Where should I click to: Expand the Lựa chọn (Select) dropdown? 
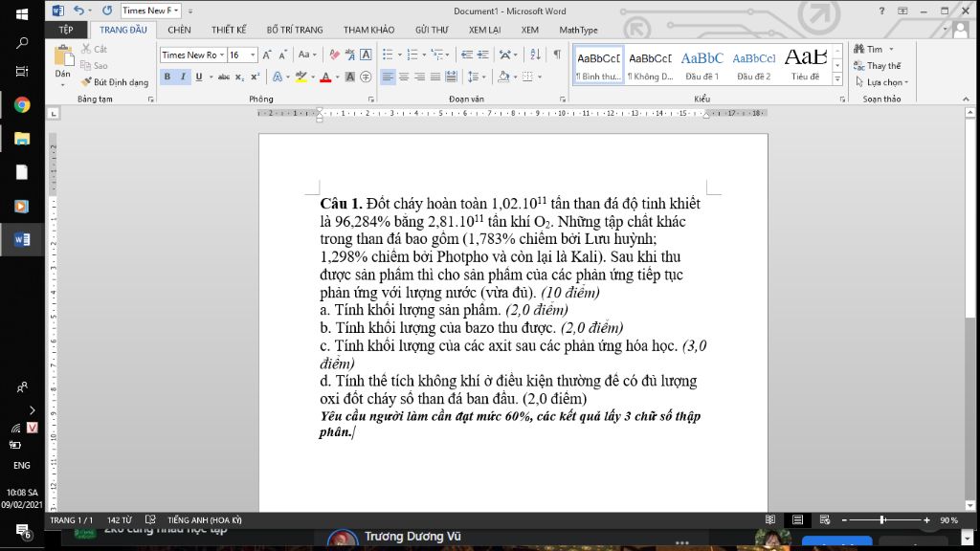point(881,82)
